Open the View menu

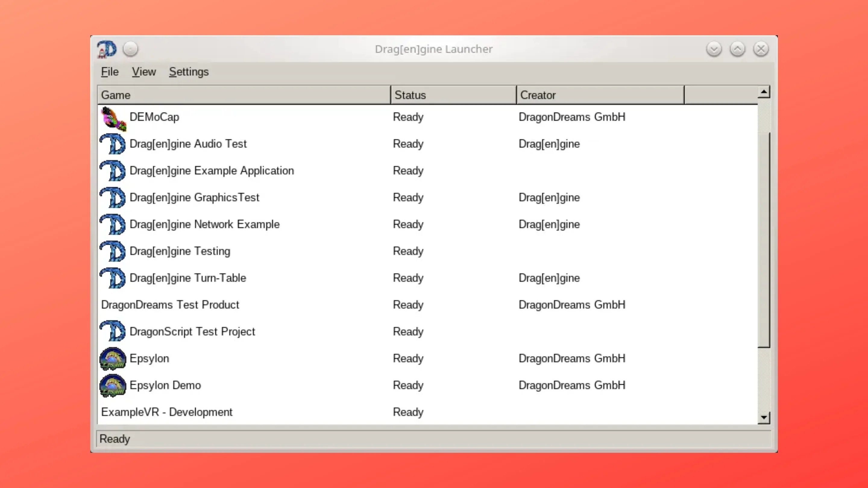coord(144,72)
